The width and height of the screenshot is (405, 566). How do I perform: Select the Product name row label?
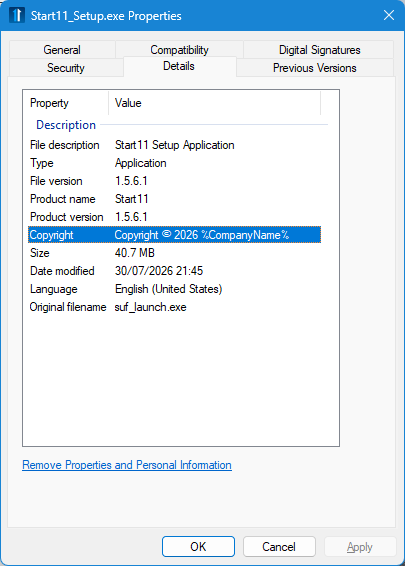62,199
